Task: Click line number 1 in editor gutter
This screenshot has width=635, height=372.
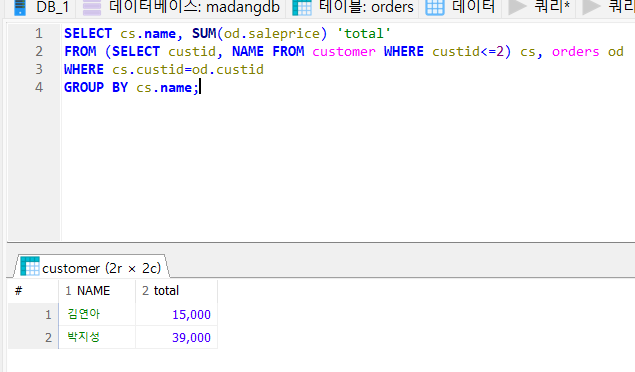Action: 38,33
